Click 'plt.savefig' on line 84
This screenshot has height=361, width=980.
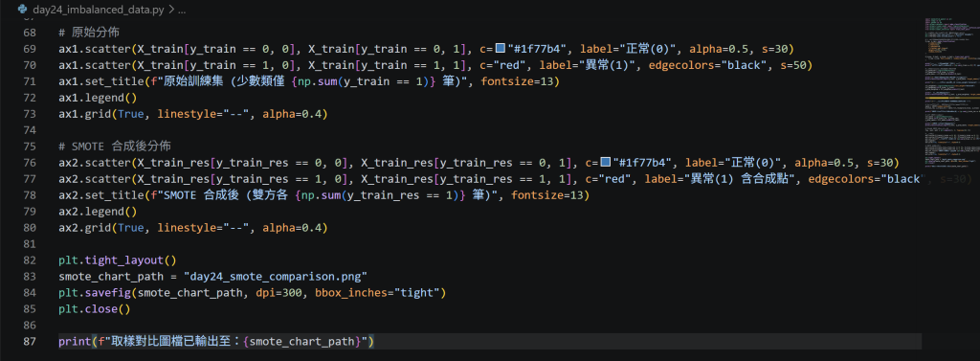pos(96,293)
